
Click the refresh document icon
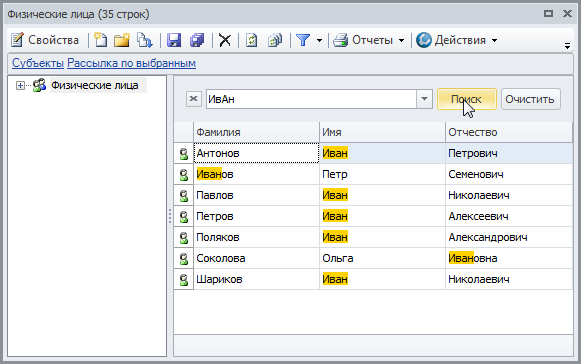click(252, 40)
